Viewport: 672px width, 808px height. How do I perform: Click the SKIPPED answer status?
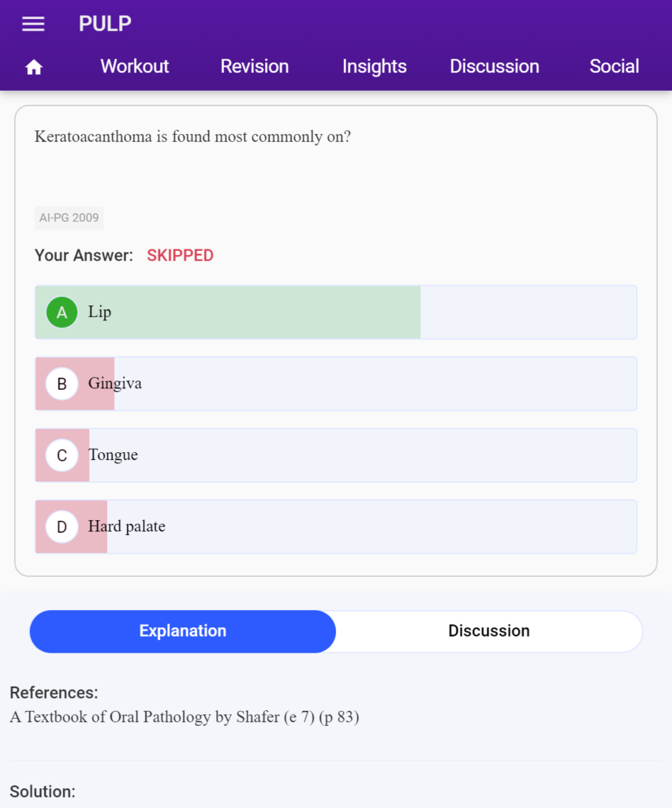[x=181, y=256]
